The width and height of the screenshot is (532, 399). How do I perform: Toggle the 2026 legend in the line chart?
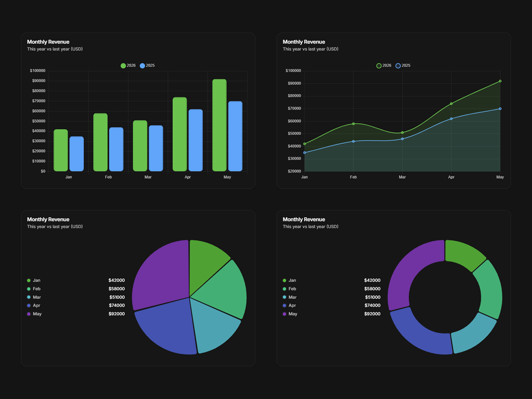point(384,66)
